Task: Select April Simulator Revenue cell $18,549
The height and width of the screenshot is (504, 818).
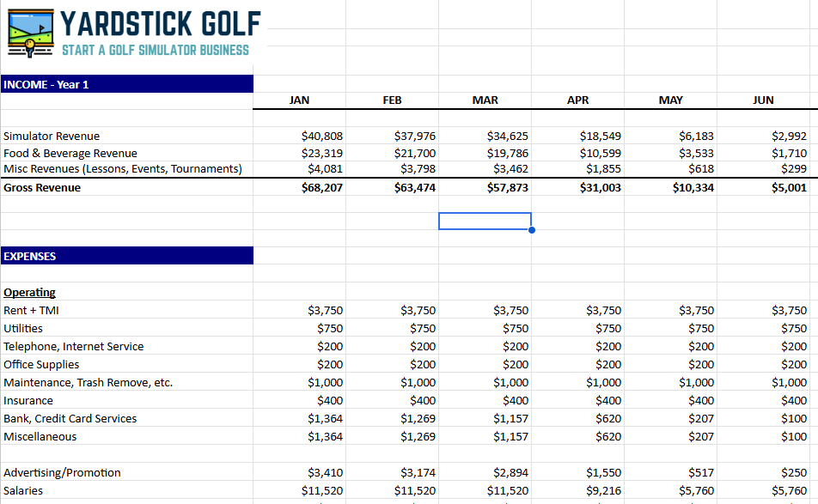Action: click(600, 136)
